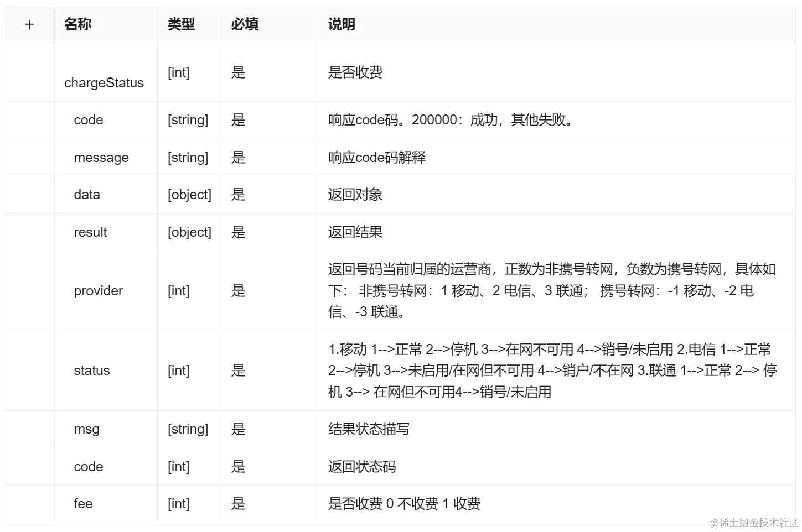Click the 是 required cell of status
Screen dimensions: 802x532
tap(238, 371)
